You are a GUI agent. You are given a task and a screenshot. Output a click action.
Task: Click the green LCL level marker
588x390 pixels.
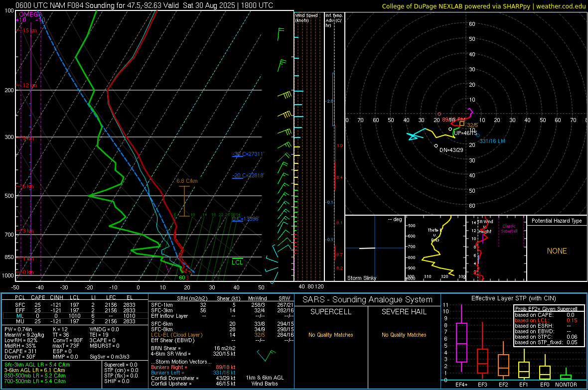237,261
